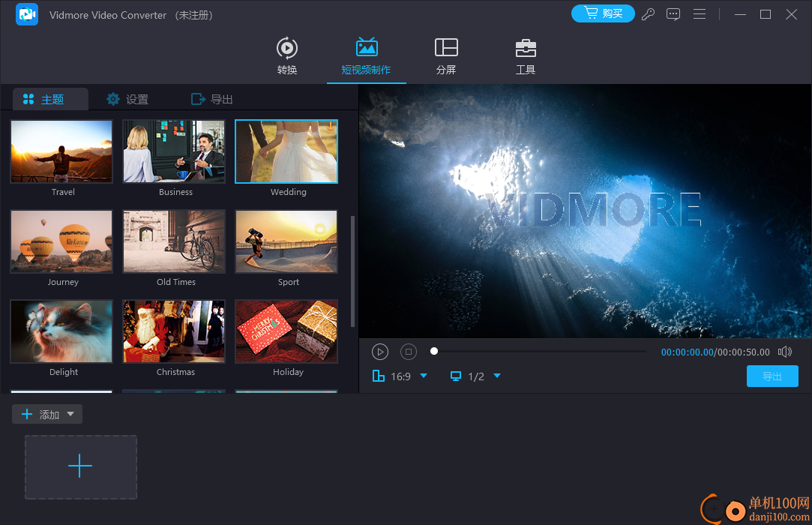Screen dimensions: 812x525
Task: Open the 16:9 aspect ratio dropdown
Action: point(424,376)
